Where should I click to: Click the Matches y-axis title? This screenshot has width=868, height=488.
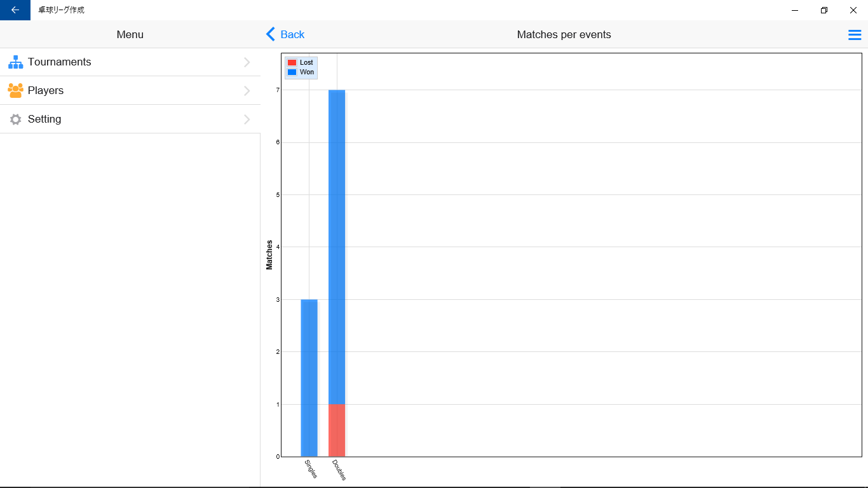(269, 255)
